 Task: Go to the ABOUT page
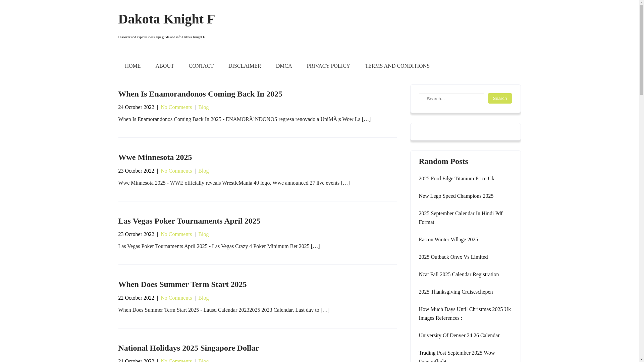click(164, 66)
